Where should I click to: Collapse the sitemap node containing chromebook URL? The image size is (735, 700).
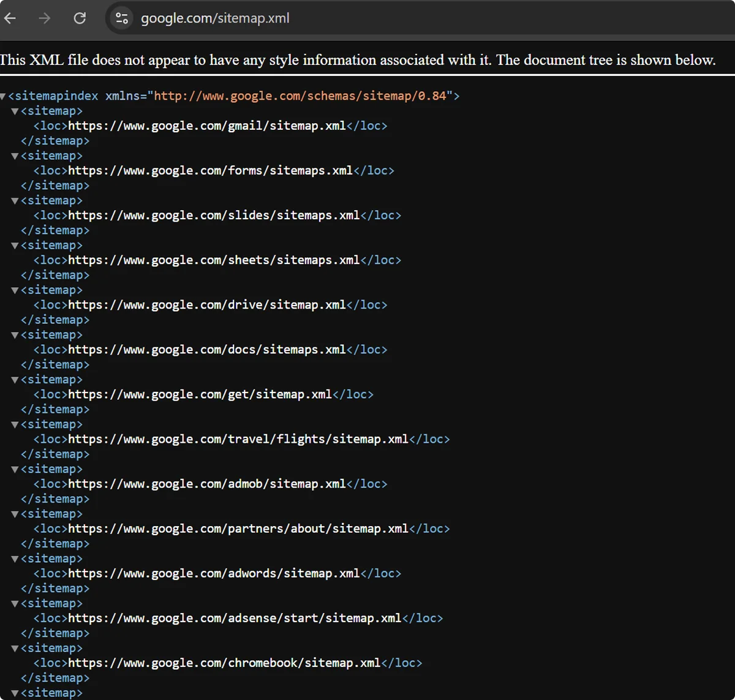click(x=15, y=648)
